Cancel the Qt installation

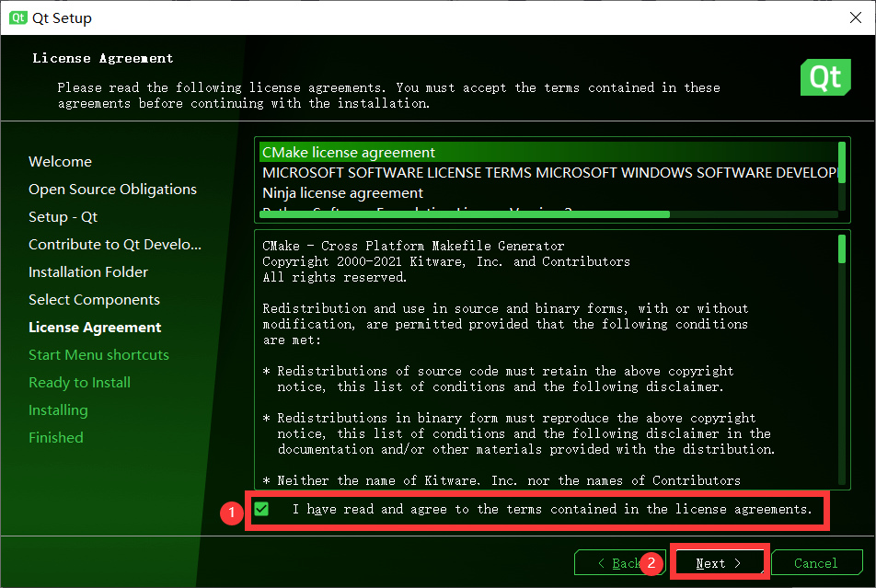[816, 563]
